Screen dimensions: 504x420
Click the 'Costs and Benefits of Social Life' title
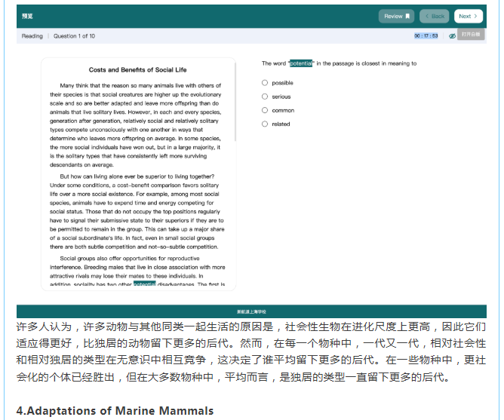(137, 69)
